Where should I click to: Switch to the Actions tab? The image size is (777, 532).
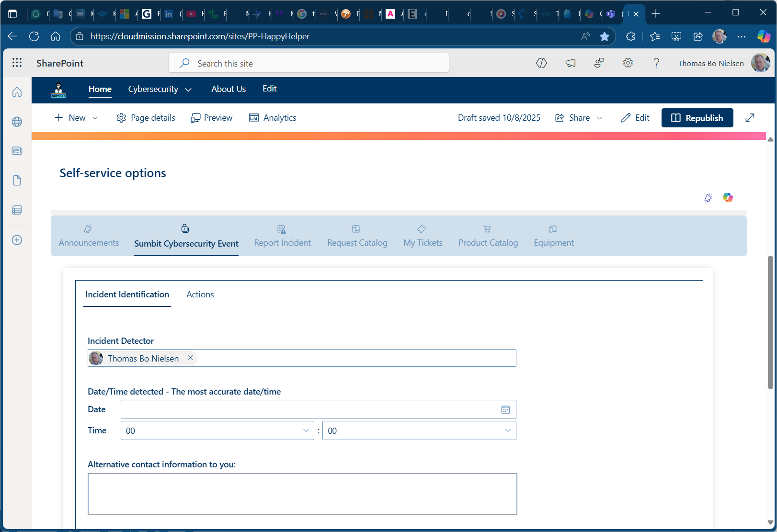[x=200, y=294]
